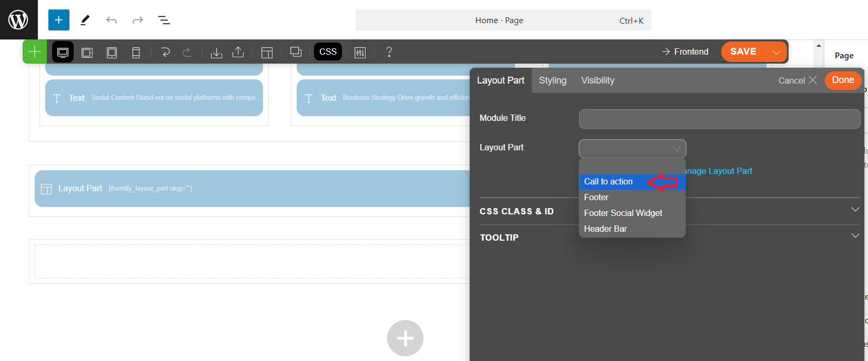Click the import download icon
The height and width of the screenshot is (361, 868).
click(x=216, y=52)
